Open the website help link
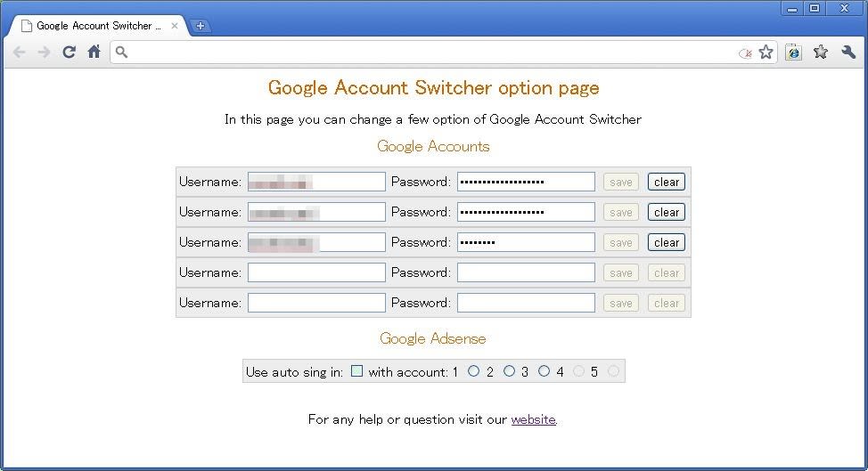 (533, 419)
